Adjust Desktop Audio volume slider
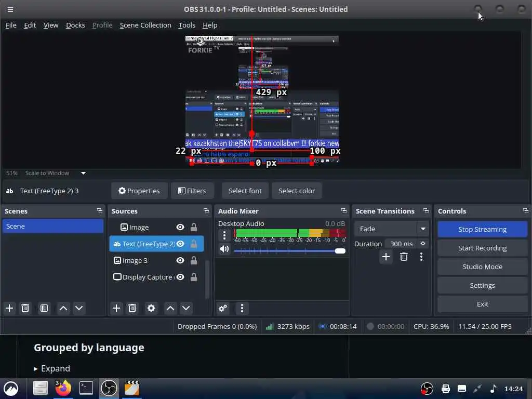The image size is (532, 399). 290,251
